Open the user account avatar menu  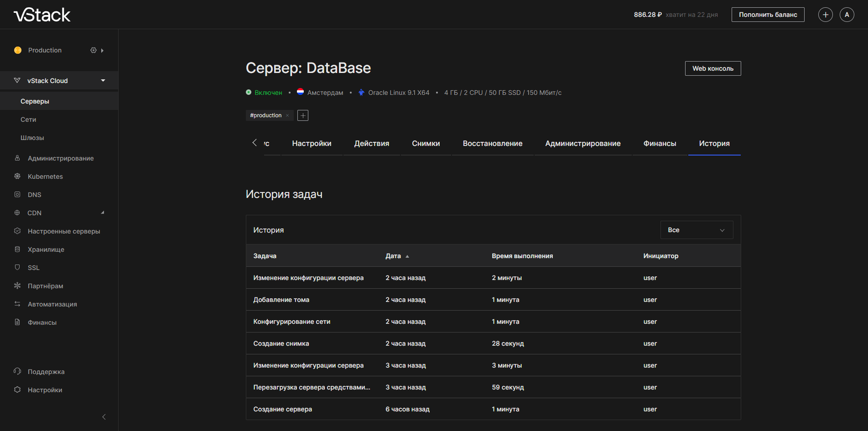click(x=847, y=15)
